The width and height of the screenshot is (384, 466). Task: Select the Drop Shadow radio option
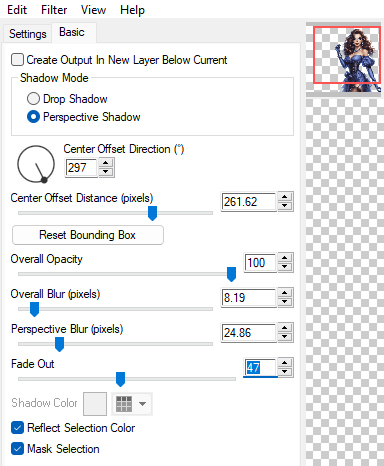click(33, 99)
